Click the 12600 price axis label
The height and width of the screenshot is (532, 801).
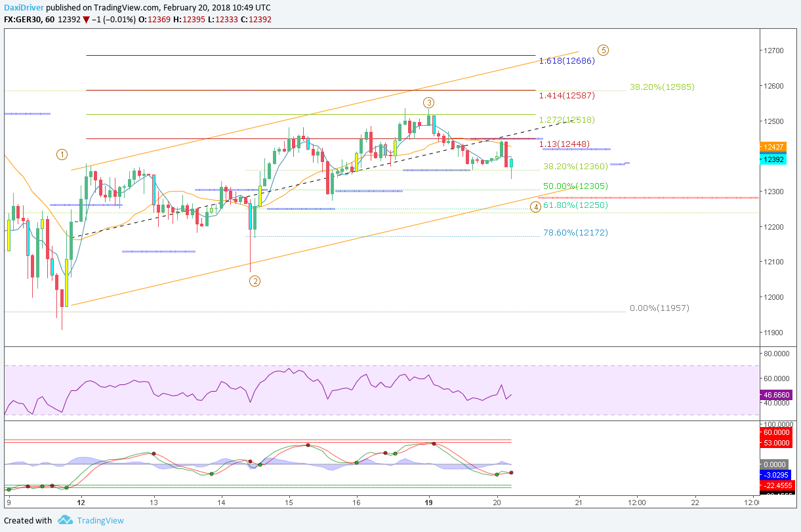pos(773,86)
